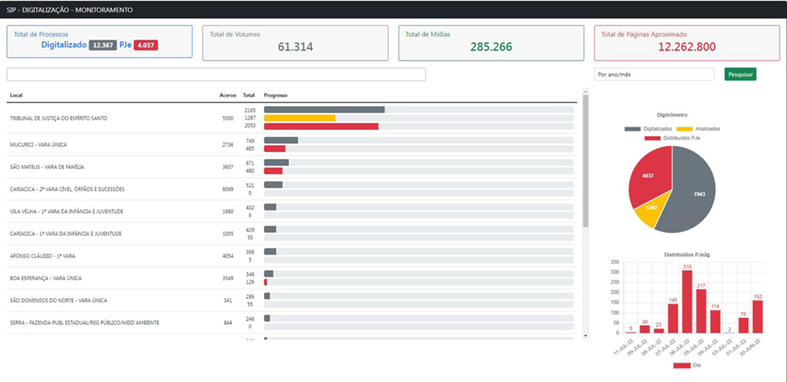Image resolution: width=787 pixels, height=382 pixels.
Task: Click the 285.266 mídias value
Action: pyautogui.click(x=491, y=47)
